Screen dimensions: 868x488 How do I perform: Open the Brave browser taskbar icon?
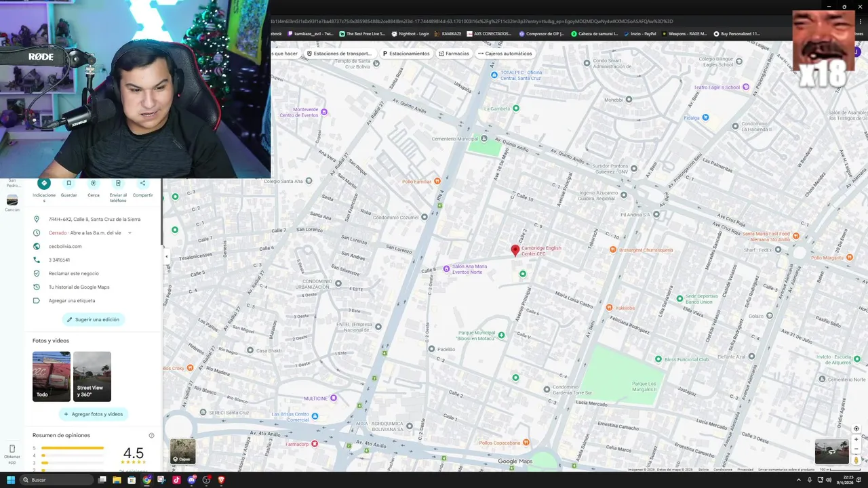click(221, 480)
